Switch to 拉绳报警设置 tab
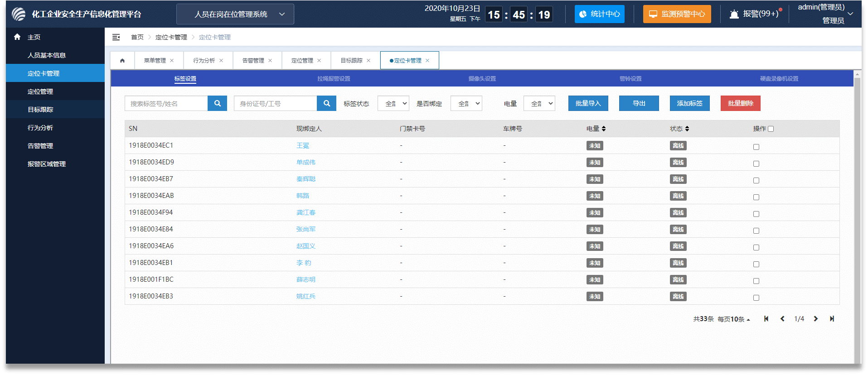The width and height of the screenshot is (868, 375). click(x=334, y=79)
